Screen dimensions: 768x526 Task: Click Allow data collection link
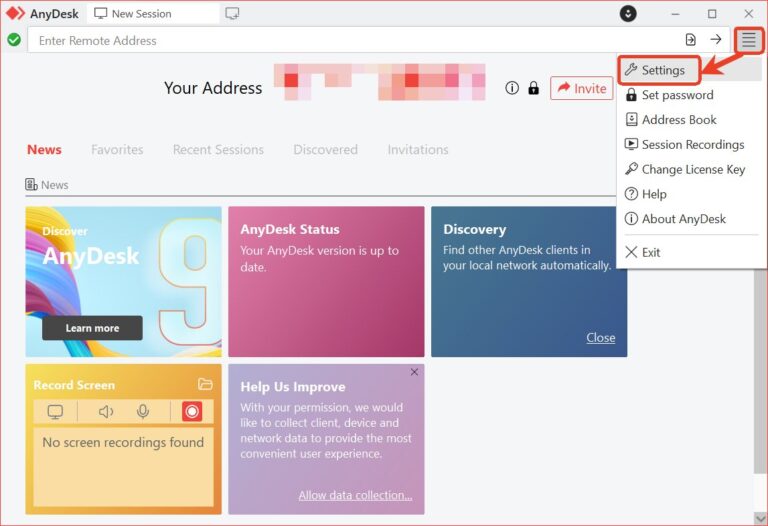pos(356,495)
